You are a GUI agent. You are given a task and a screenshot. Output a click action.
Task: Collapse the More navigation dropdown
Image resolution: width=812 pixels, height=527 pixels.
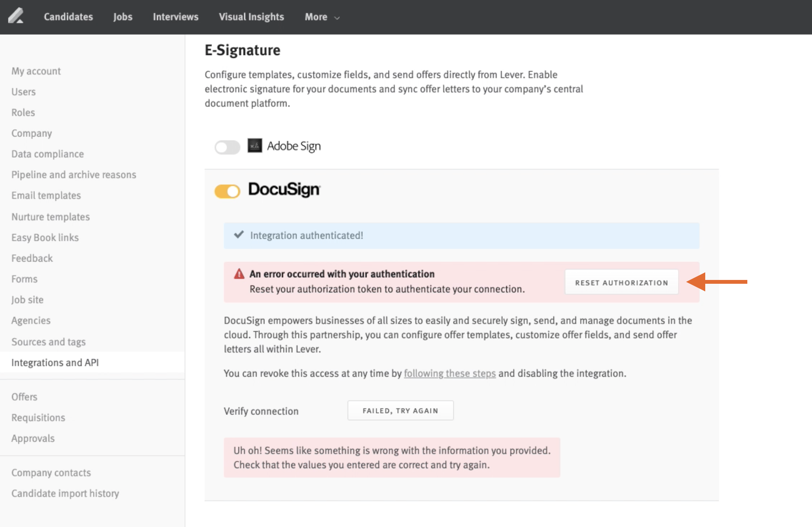tap(336, 18)
